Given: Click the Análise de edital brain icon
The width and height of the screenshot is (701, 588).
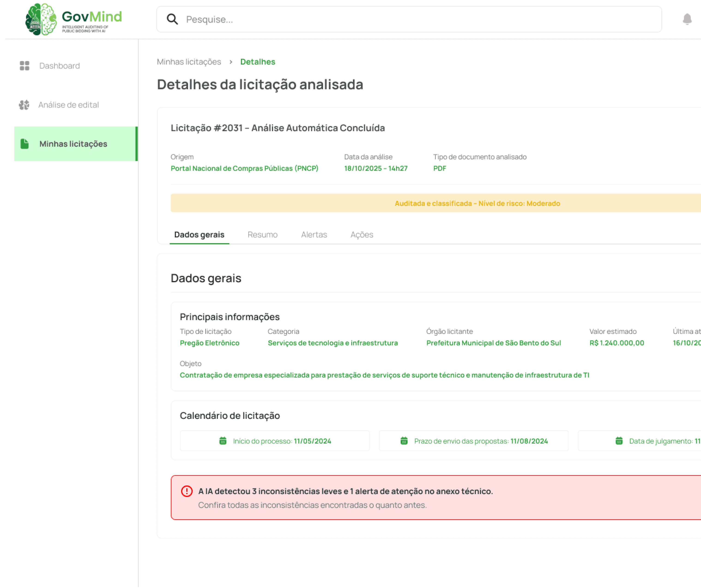Looking at the screenshot, I should coord(24,105).
